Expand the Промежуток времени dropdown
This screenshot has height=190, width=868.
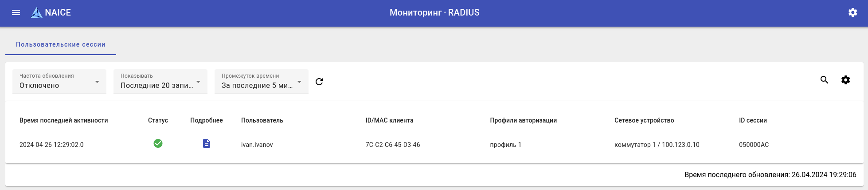coord(262,82)
